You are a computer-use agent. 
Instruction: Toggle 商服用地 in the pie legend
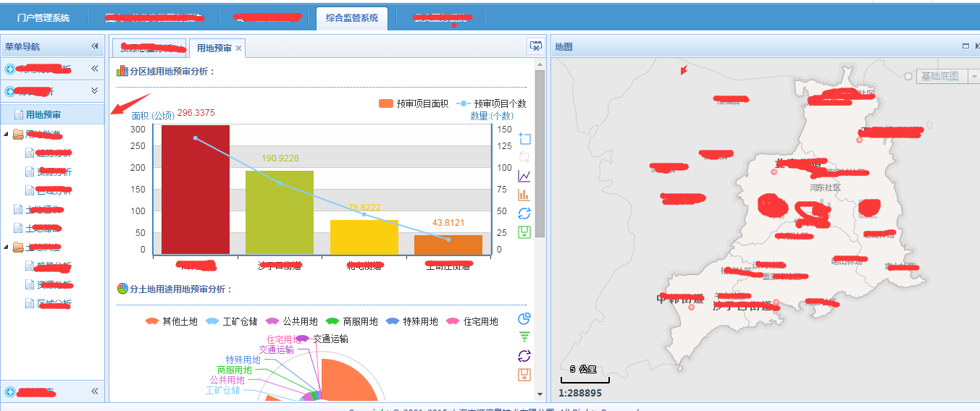(x=351, y=321)
